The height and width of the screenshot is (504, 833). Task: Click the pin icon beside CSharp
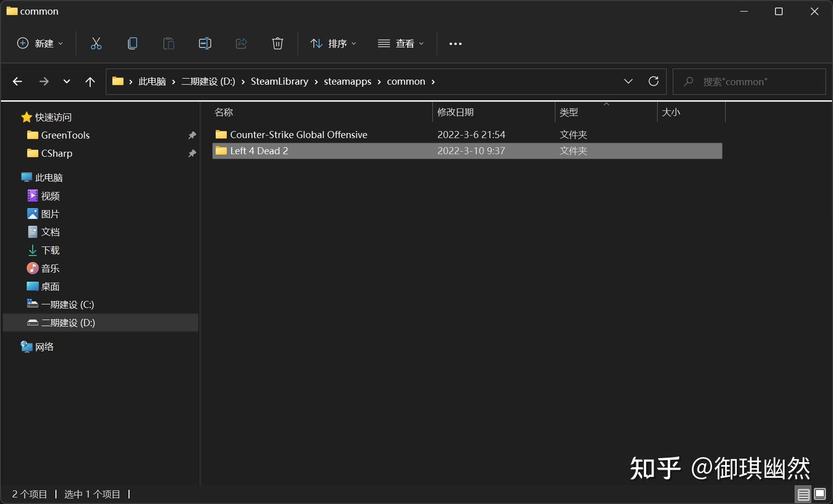(x=192, y=153)
